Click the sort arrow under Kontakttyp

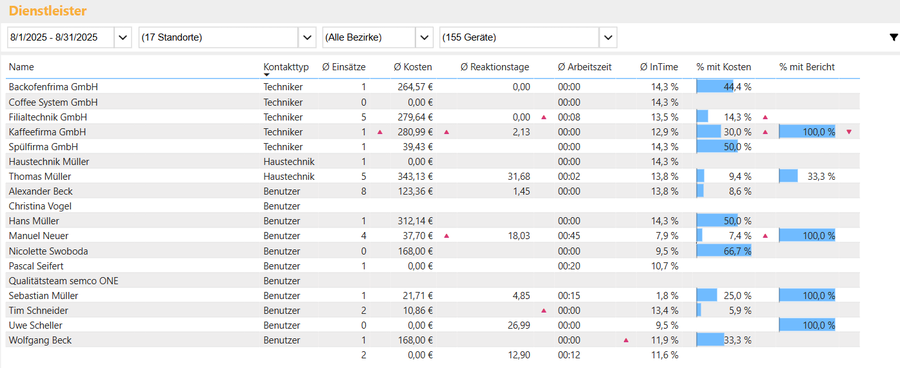pos(266,75)
